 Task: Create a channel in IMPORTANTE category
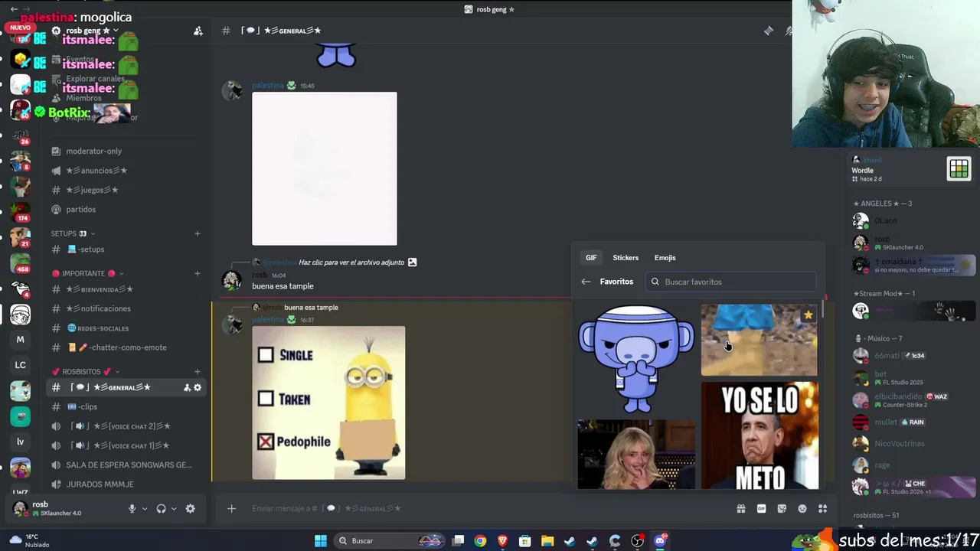[198, 273]
